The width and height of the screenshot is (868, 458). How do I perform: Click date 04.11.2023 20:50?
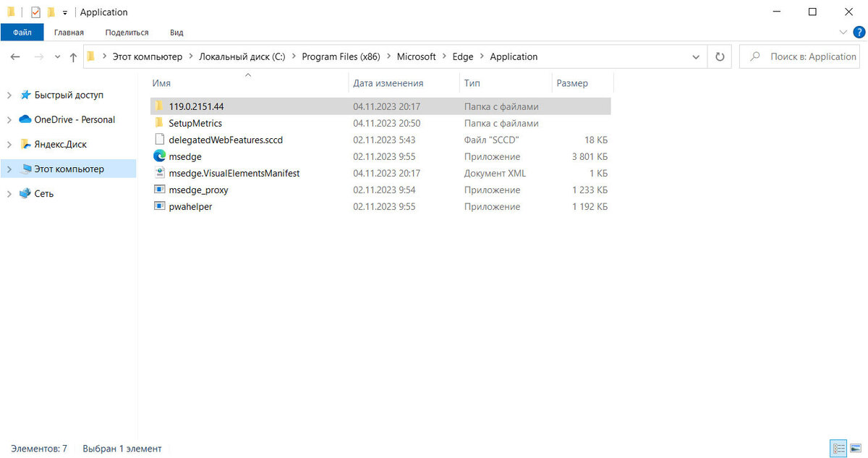point(386,123)
